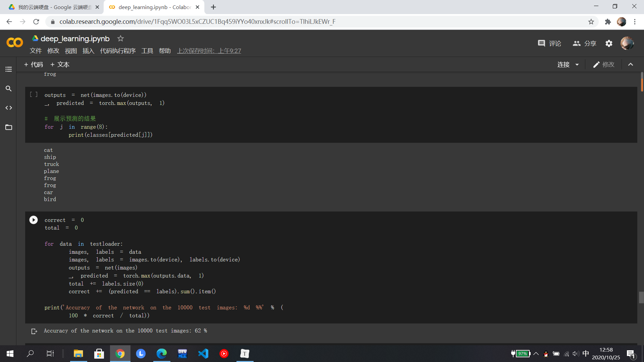The width and height of the screenshot is (644, 362).
Task: Run the accuracy calculation cell
Action: 34,220
